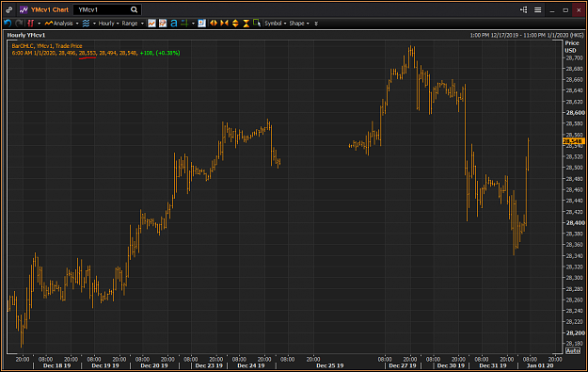Click the 'Jan 01 20' date axis label

[540, 365]
